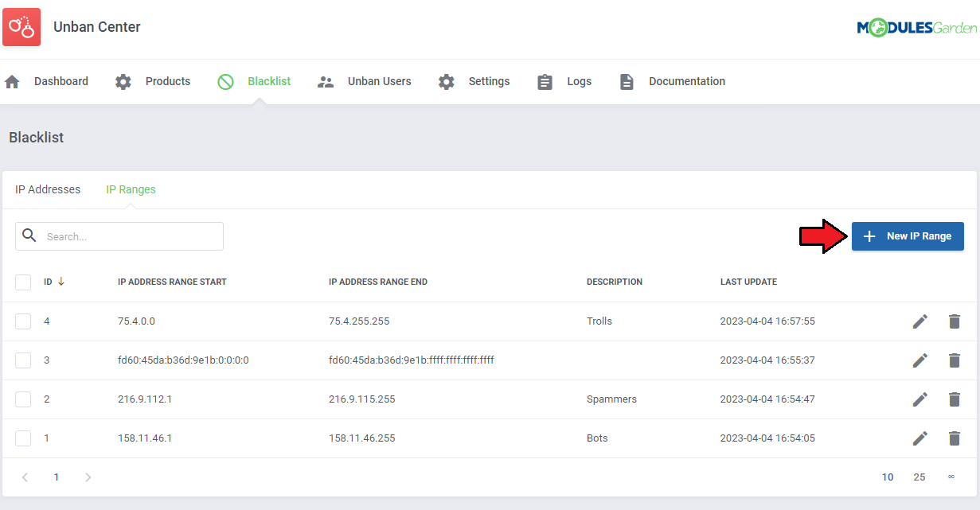Screen dimensions: 980x510
Task: Sort by Last Update column header
Action: coord(748,282)
